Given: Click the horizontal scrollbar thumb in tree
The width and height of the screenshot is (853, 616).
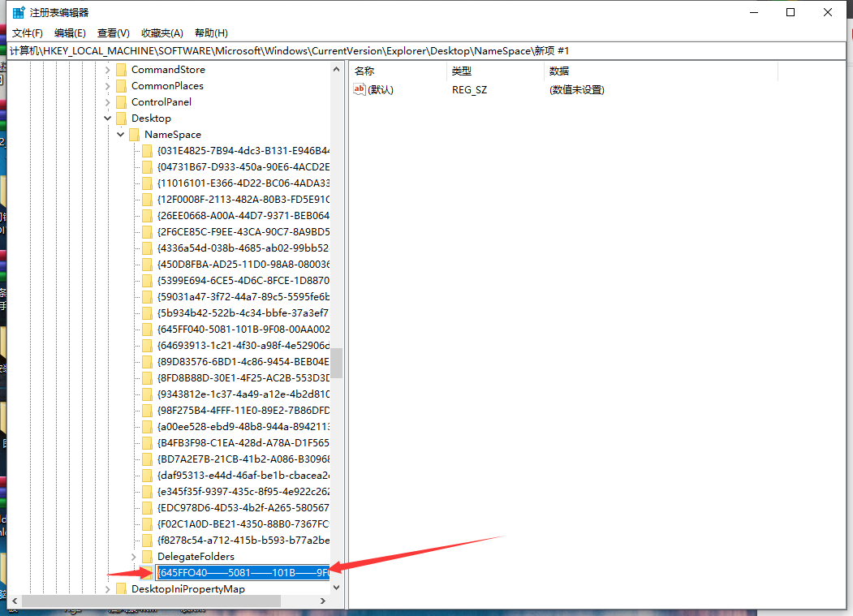Looking at the screenshot, I should pyautogui.click(x=151, y=601).
